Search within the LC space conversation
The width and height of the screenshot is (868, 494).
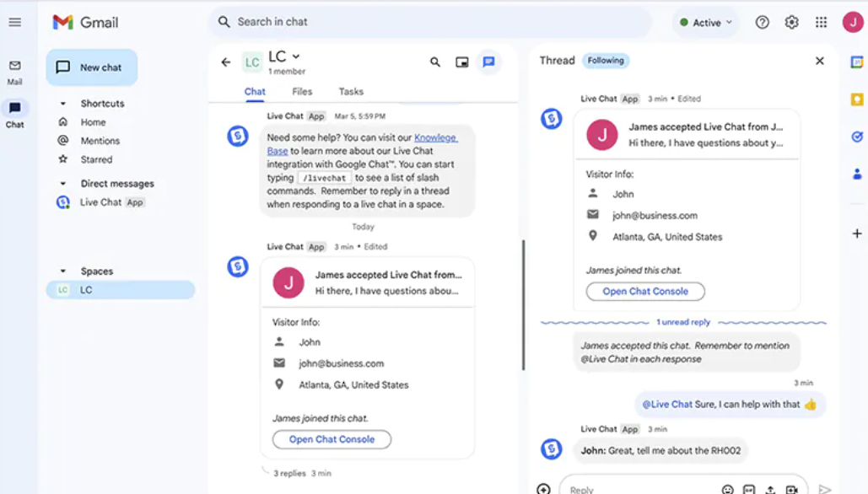(435, 62)
